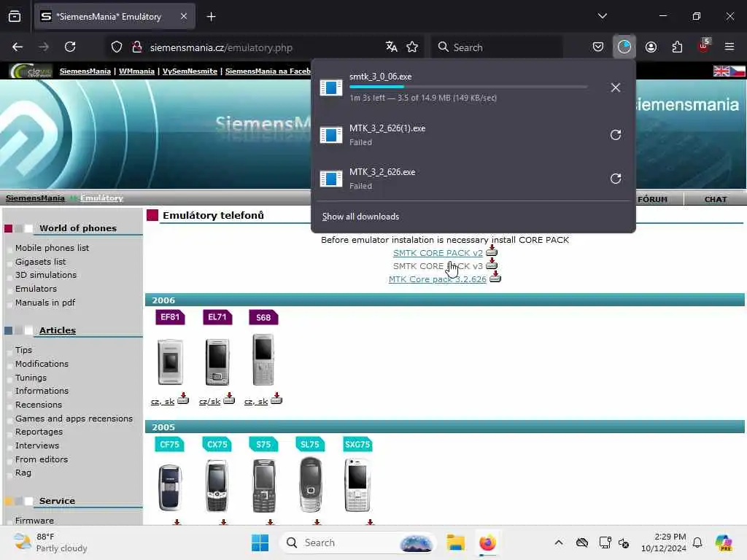This screenshot has width=747, height=560.
Task: Retry the MTK_3_2_626.exe failed download
Action: point(615,179)
